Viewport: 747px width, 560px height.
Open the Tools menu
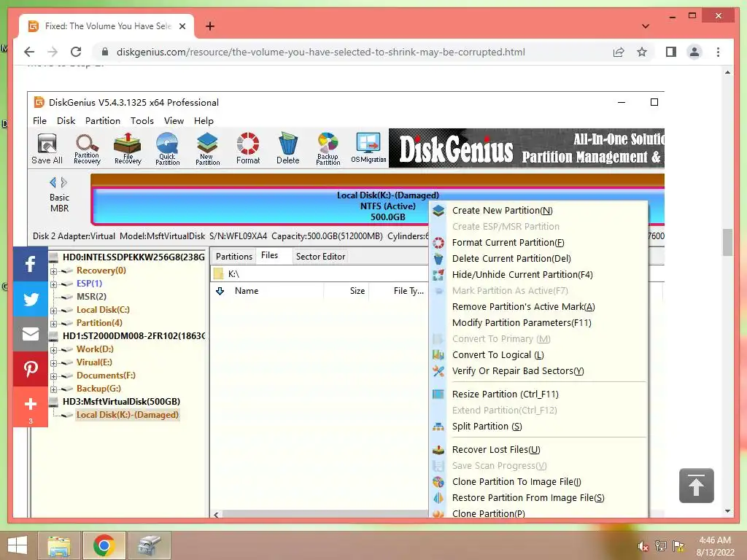point(142,121)
